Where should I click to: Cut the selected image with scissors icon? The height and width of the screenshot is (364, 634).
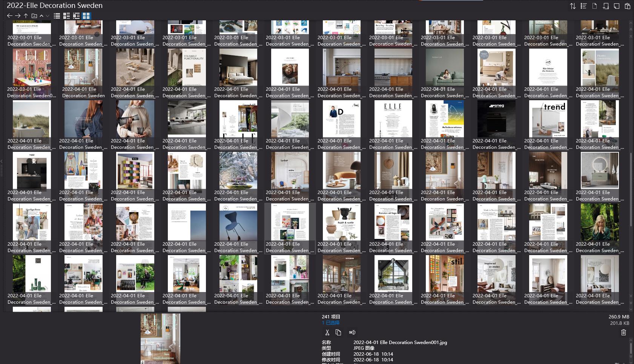(327, 332)
